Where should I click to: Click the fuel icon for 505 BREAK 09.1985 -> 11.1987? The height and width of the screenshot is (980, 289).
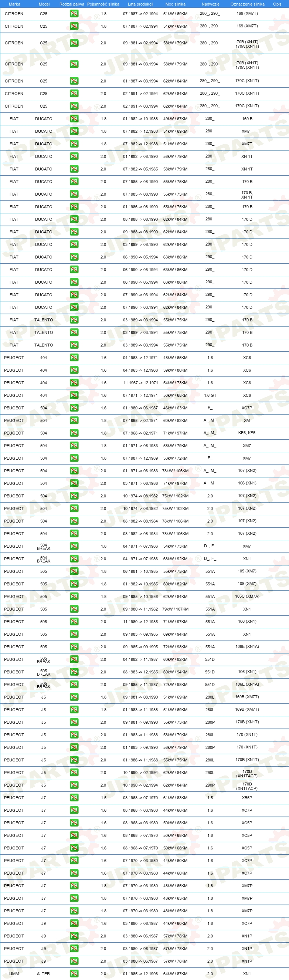coord(74,685)
